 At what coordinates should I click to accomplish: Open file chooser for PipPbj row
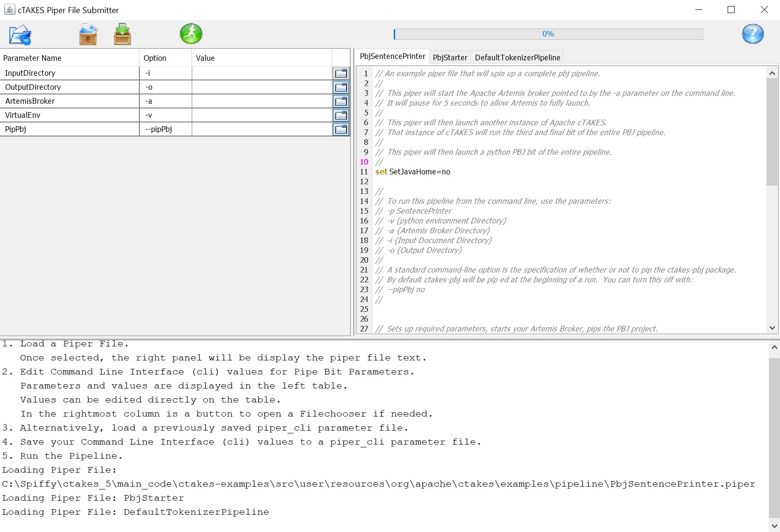coord(341,129)
